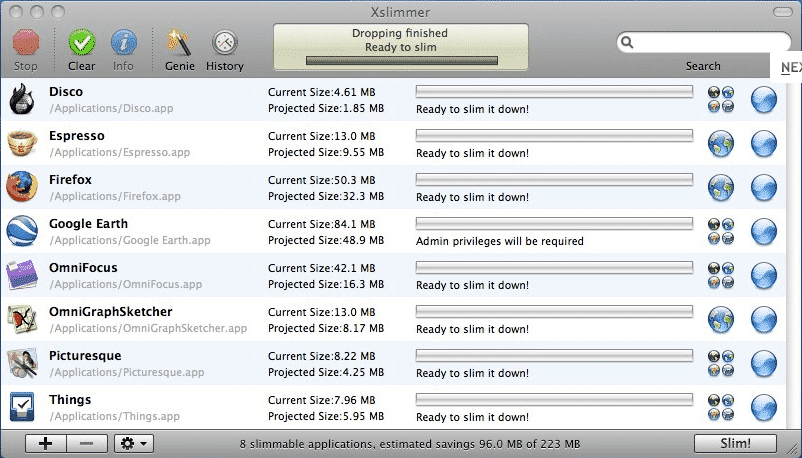Click the blue sphere icon in Espresso row
Viewport: 802px width, 458px height.
point(764,144)
